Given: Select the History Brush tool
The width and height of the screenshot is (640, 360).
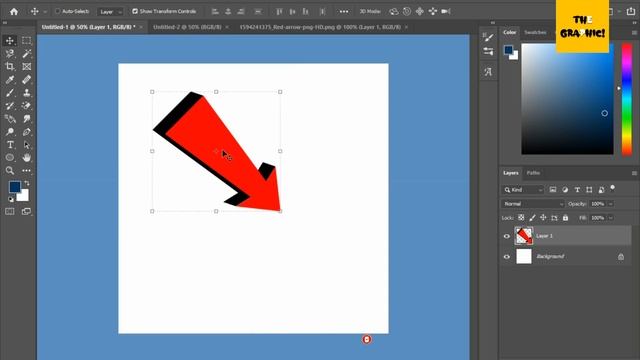Looking at the screenshot, I should click(x=10, y=106).
